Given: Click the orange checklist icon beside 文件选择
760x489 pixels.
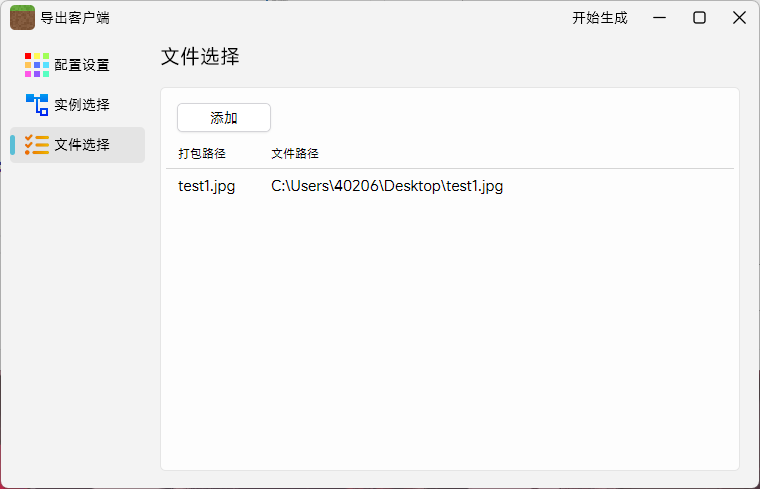Looking at the screenshot, I should [x=37, y=145].
